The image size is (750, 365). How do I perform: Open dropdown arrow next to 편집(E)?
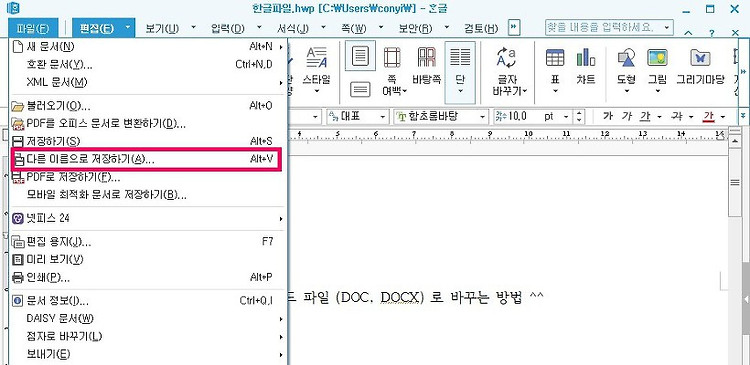pos(128,27)
